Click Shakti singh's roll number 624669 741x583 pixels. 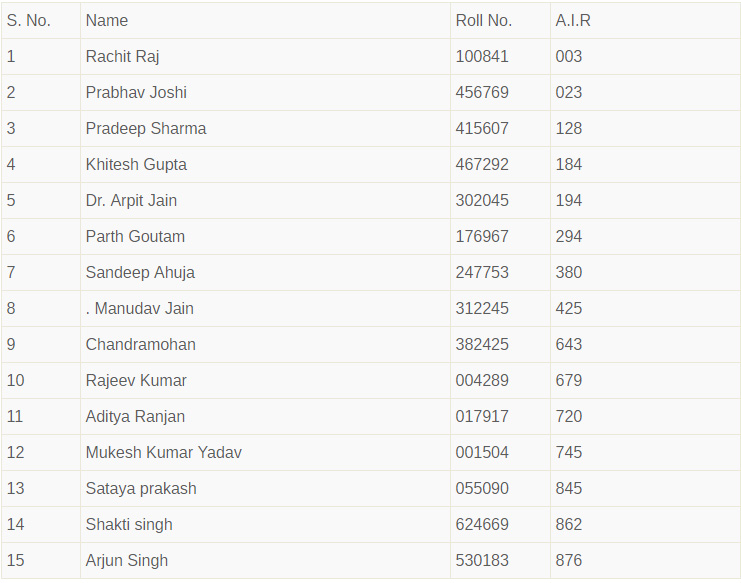(482, 524)
